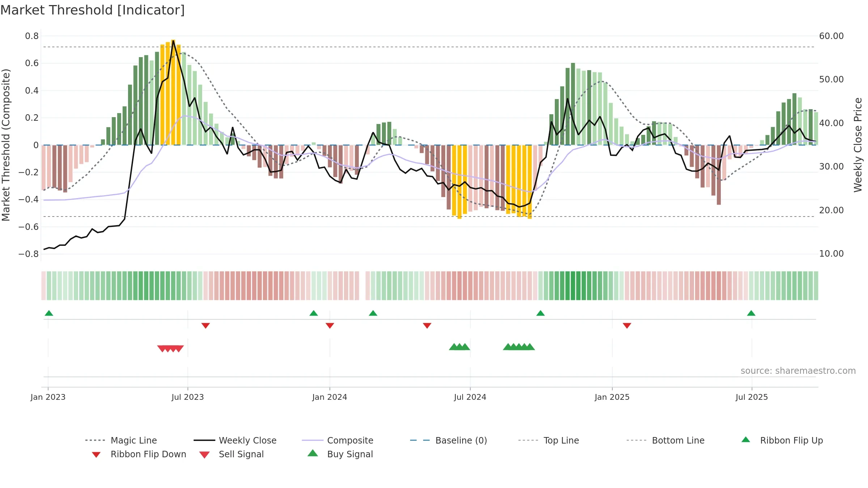Toggle the Composite legend entry
This screenshot has height=488, width=868.
coord(337,440)
